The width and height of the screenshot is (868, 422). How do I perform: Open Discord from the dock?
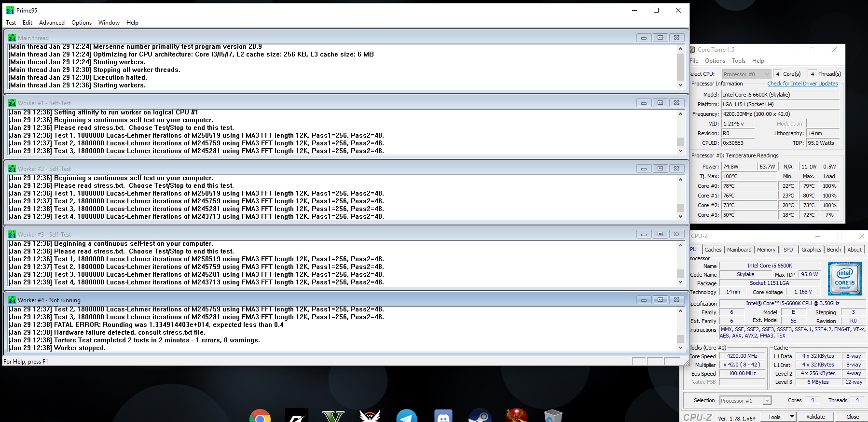(x=443, y=416)
